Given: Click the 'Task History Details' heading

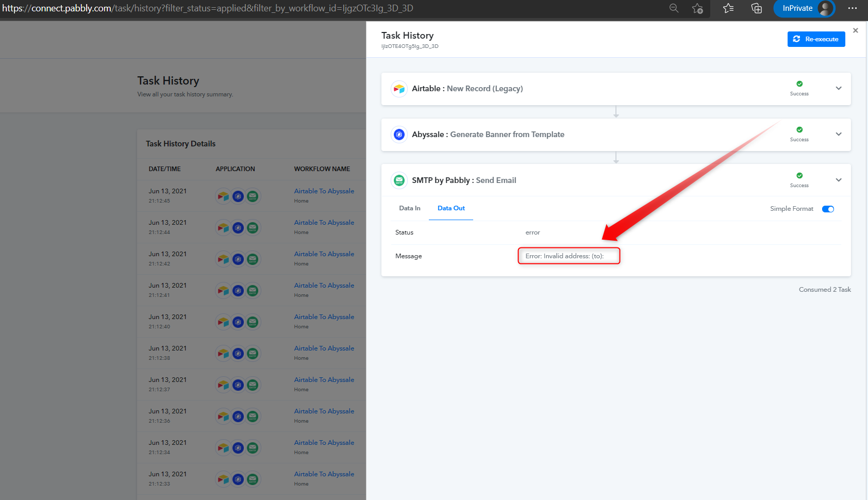Looking at the screenshot, I should [180, 144].
